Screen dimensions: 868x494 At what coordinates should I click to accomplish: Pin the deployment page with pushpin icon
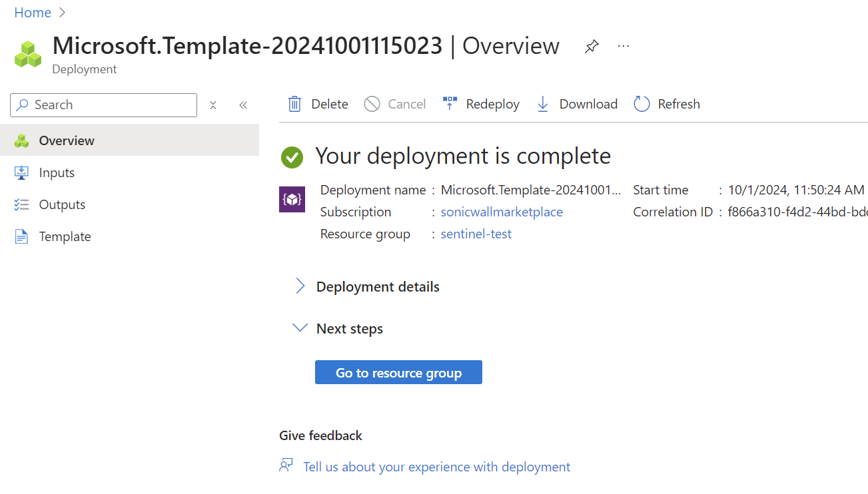[x=592, y=47]
